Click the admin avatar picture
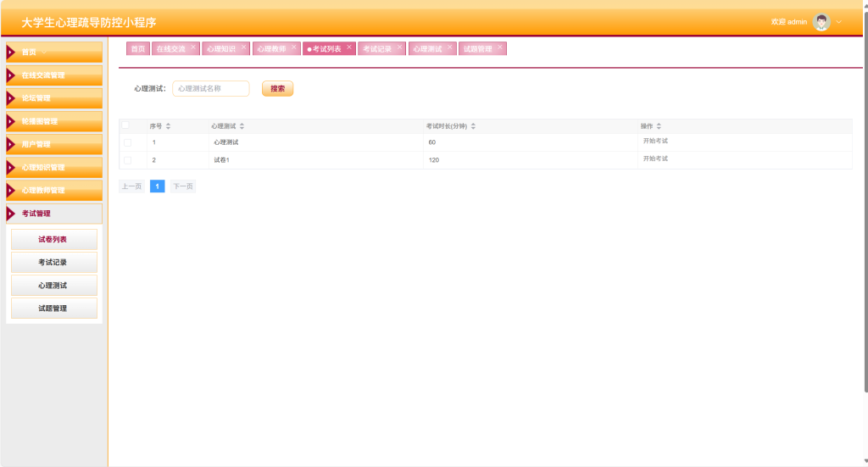This screenshot has height=467, width=868. coord(821,22)
